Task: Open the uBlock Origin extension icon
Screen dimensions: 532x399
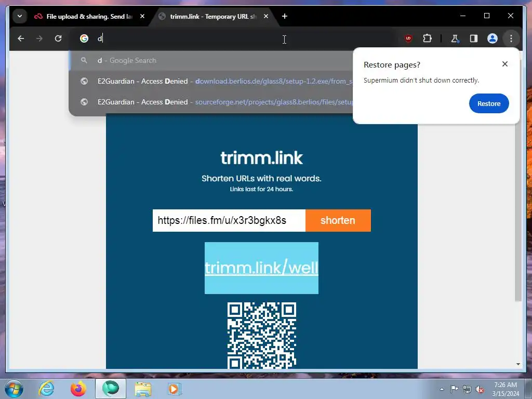Action: coord(408,38)
